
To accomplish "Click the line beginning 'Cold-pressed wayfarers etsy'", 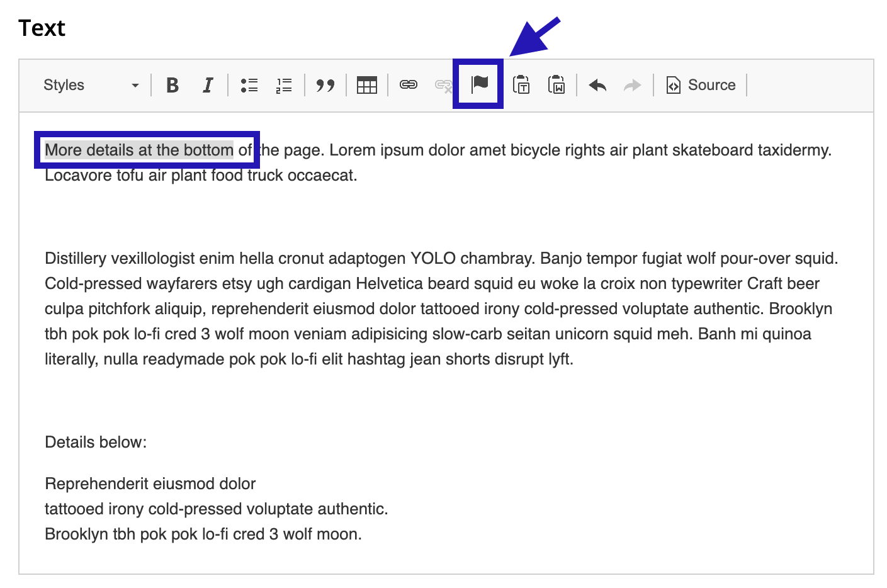I will (x=432, y=283).
